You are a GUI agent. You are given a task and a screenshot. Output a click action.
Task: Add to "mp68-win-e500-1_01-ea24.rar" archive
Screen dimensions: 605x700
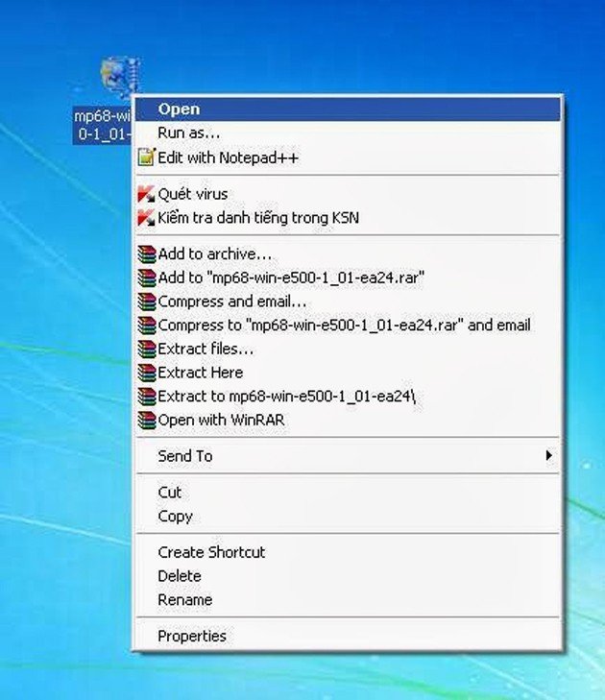coord(291,278)
